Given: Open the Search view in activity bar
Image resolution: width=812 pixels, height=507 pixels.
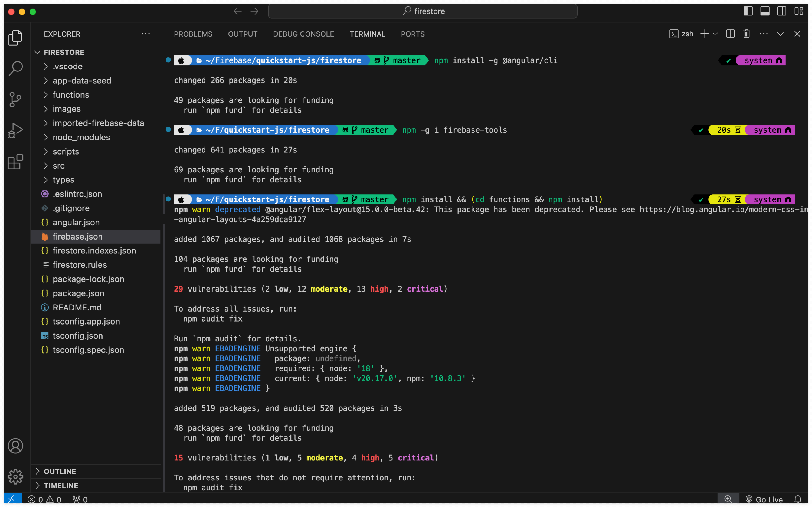Looking at the screenshot, I should click(15, 68).
